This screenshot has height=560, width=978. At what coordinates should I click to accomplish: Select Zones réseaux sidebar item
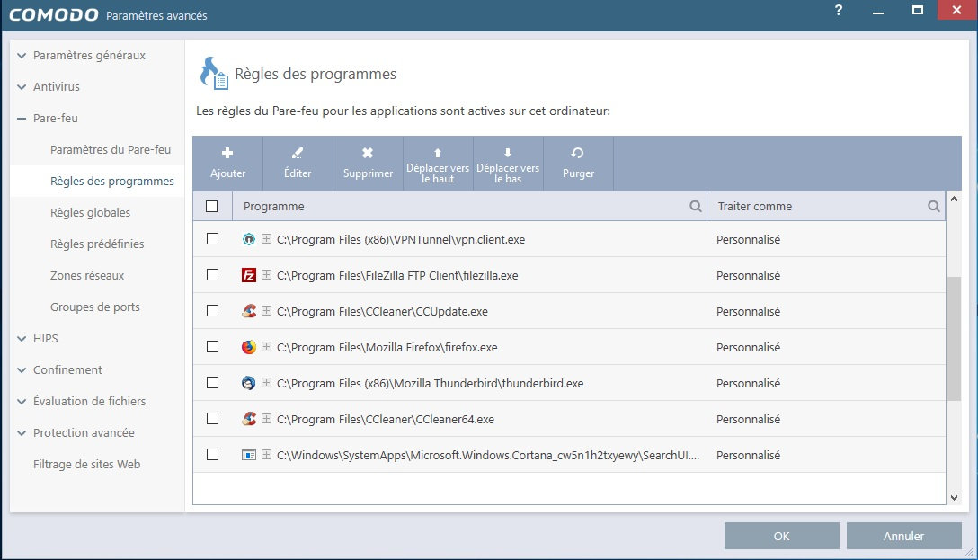pos(87,276)
